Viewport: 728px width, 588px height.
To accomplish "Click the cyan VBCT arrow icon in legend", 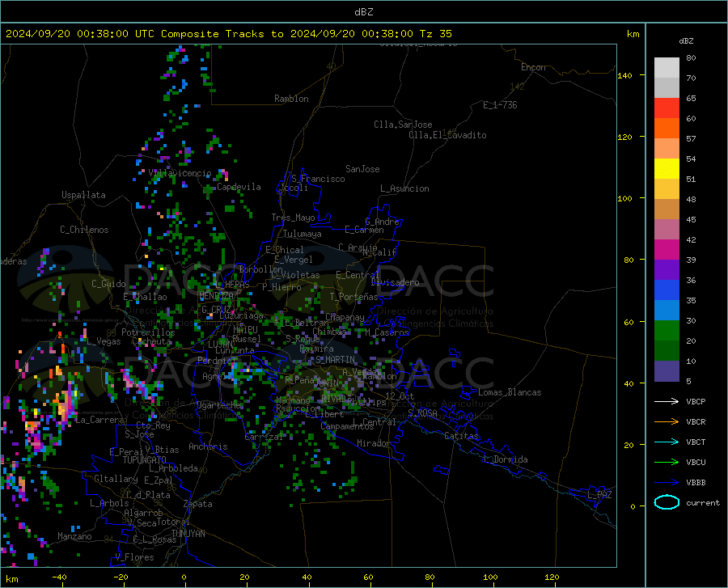I will tap(667, 442).
